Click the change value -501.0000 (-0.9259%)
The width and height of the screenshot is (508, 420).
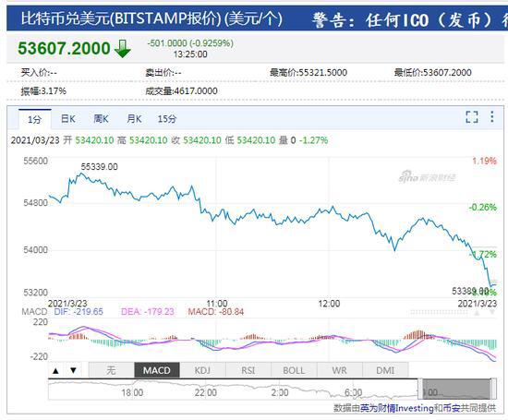pos(190,43)
